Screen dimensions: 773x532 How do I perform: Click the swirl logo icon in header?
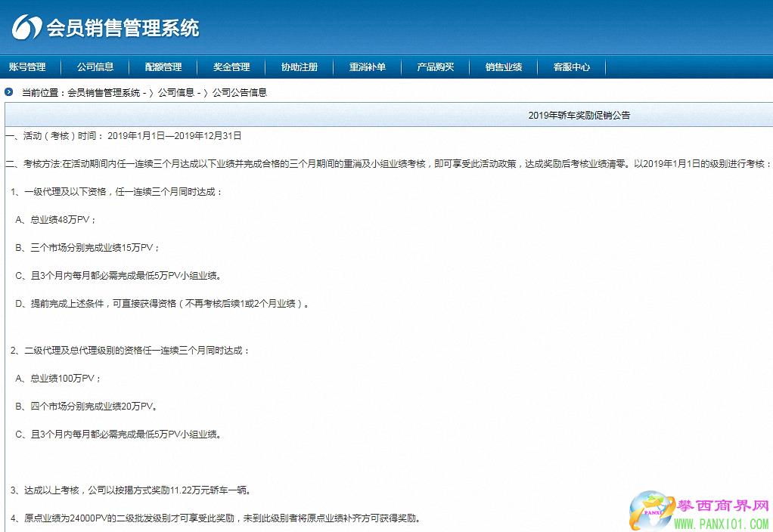coord(27,28)
